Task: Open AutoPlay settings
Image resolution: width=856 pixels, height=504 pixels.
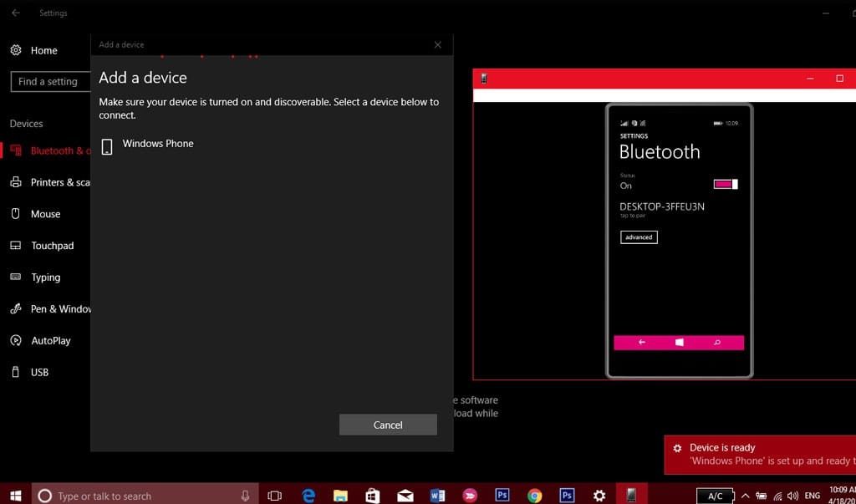Action: 50,341
